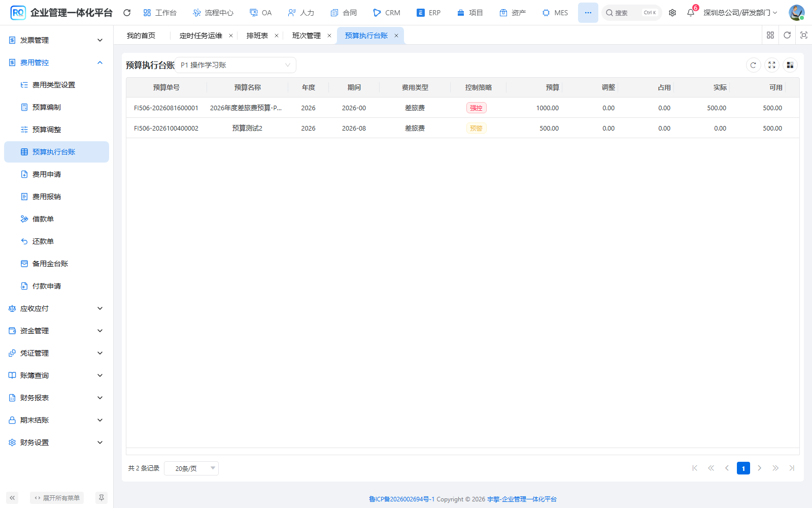The width and height of the screenshot is (812, 508).
Task: Open the 流程中心 module
Action: coord(213,13)
